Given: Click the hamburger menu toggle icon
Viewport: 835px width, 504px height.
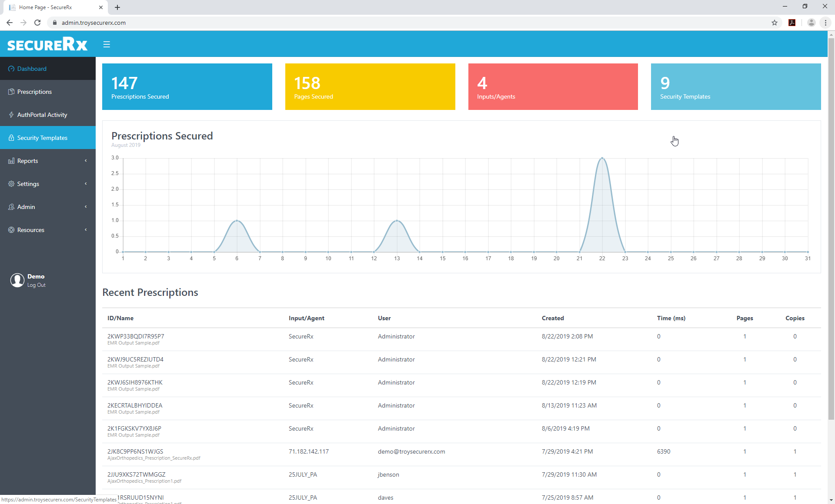Looking at the screenshot, I should click(107, 44).
